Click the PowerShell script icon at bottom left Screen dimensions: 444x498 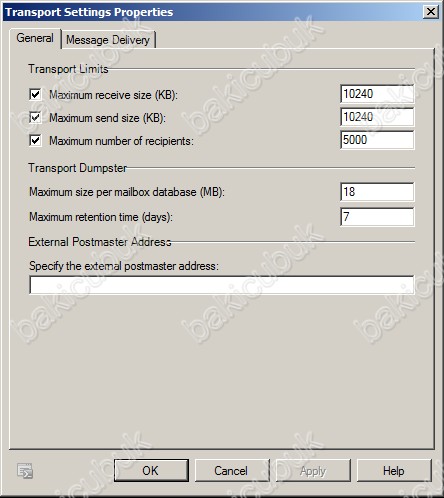[x=25, y=471]
